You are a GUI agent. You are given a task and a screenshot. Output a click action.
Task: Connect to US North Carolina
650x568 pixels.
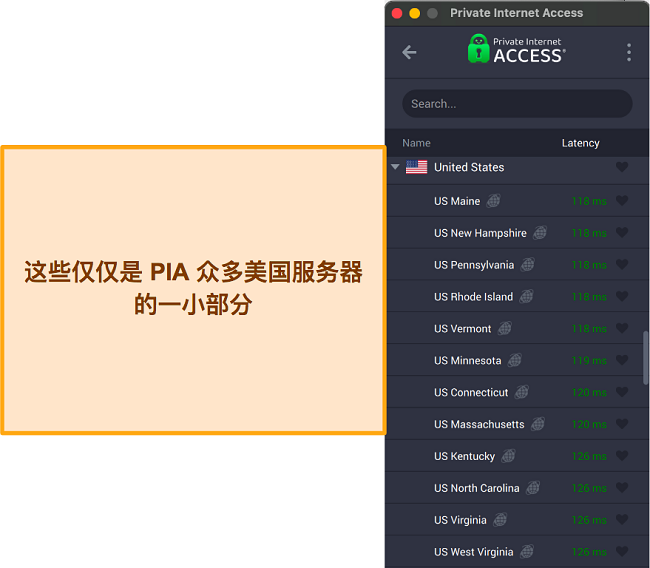point(517,488)
